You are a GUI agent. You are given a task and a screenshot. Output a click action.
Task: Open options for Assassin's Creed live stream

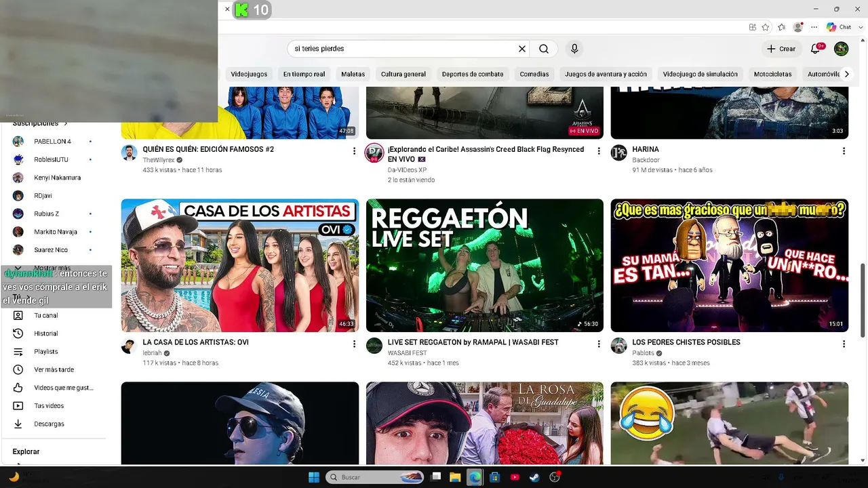point(599,151)
